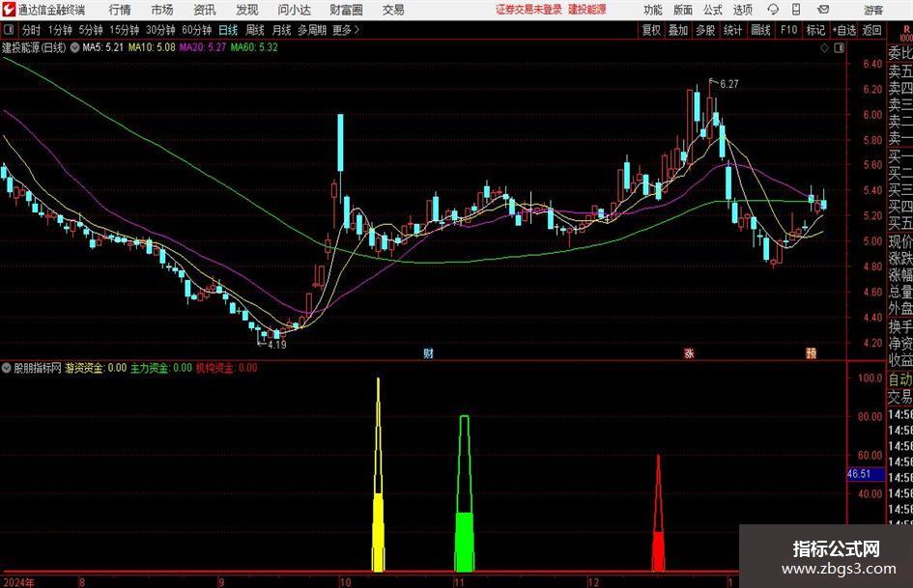Image resolution: width=913 pixels, height=588 pixels.
Task: Click the 4.19 low price annotation
Action: point(276,344)
